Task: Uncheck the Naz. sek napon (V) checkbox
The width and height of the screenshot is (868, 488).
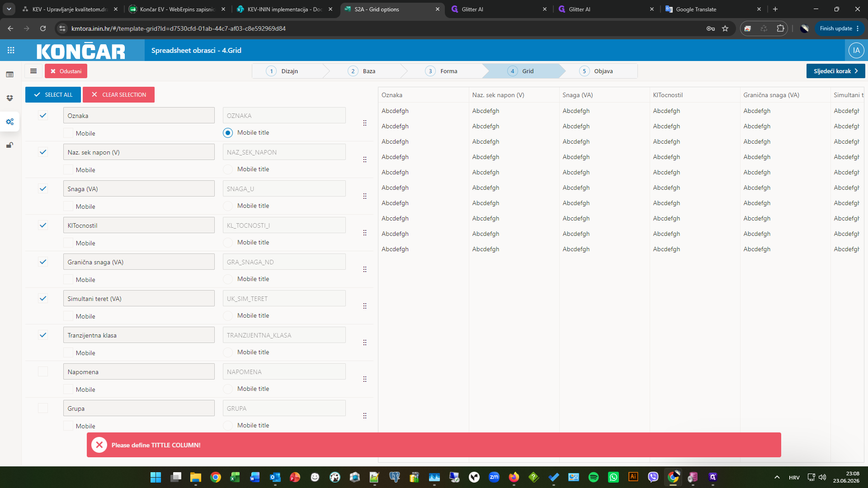Action: click(x=43, y=152)
